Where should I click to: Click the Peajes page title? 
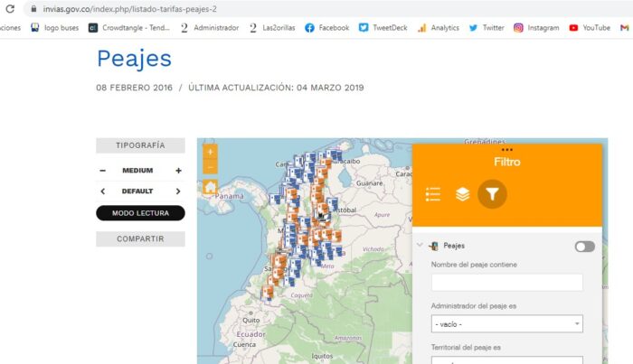135,59
